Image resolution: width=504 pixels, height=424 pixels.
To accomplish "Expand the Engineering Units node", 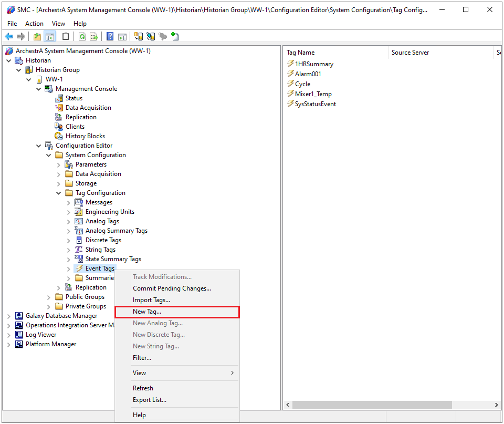I will [x=68, y=212].
